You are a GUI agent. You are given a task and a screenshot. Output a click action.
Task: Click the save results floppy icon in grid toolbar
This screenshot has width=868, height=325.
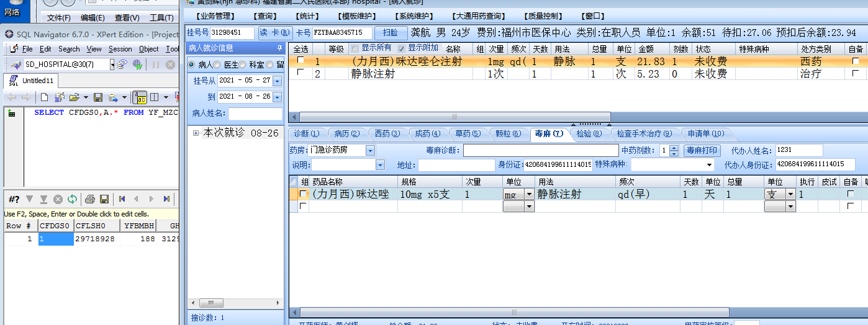pos(104,198)
